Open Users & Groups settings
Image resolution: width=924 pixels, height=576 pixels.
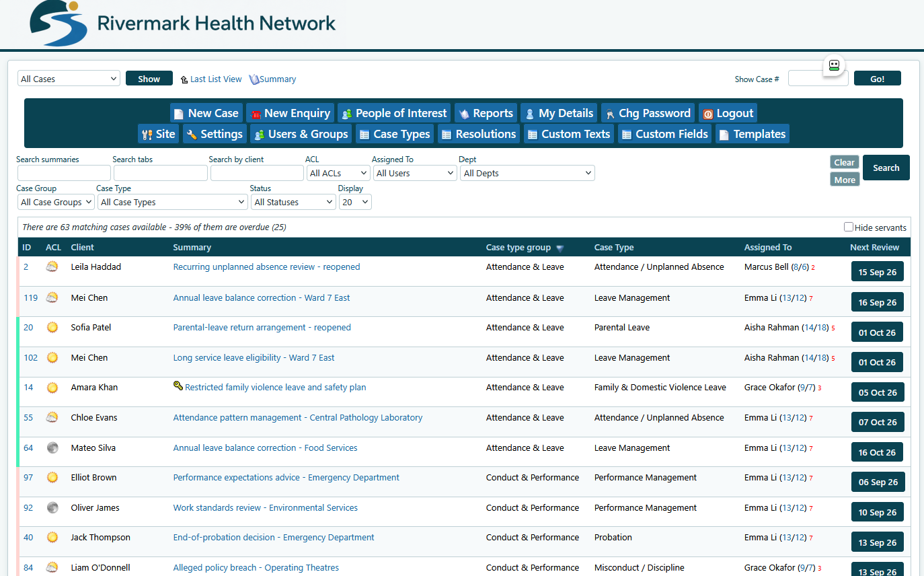[x=301, y=134]
